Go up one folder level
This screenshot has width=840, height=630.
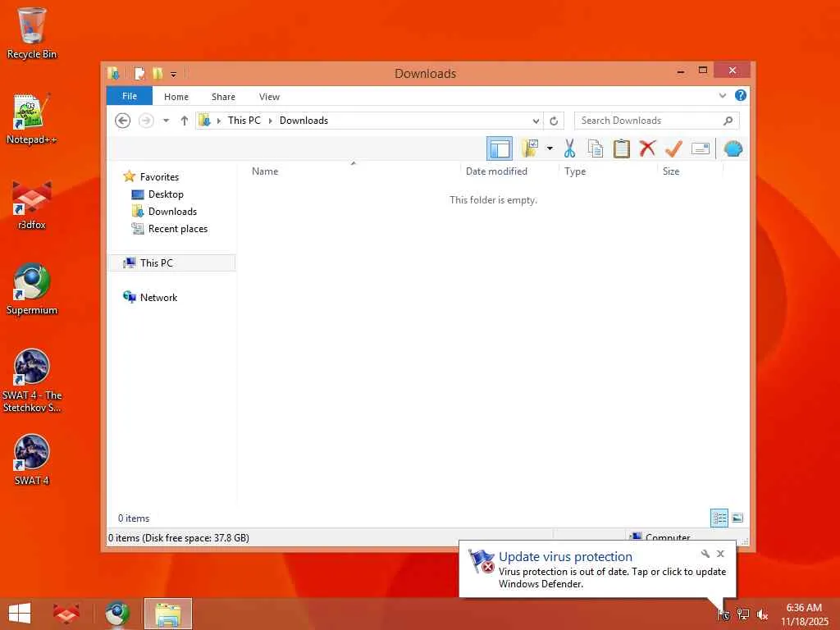pyautogui.click(x=185, y=121)
